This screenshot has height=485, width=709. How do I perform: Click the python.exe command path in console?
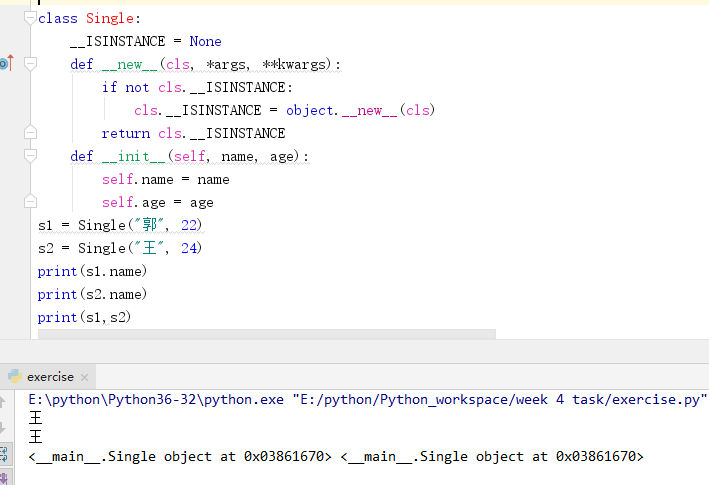coord(156,400)
